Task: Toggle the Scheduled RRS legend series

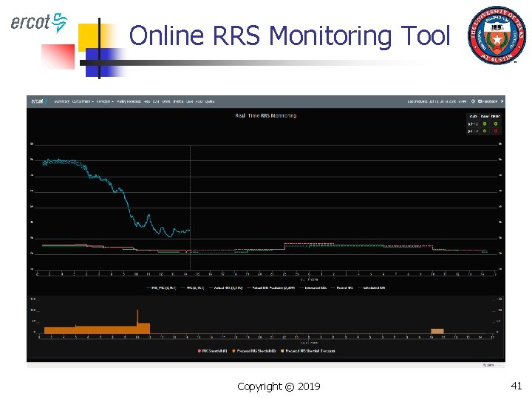Action: click(371, 287)
